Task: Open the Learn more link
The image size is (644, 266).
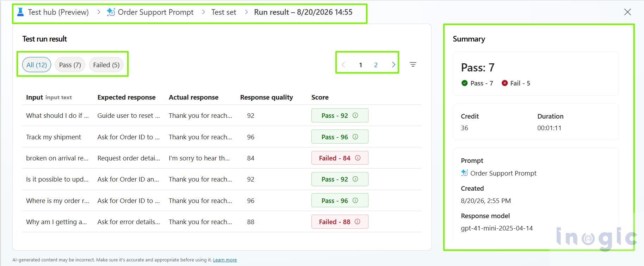Action: click(x=225, y=260)
